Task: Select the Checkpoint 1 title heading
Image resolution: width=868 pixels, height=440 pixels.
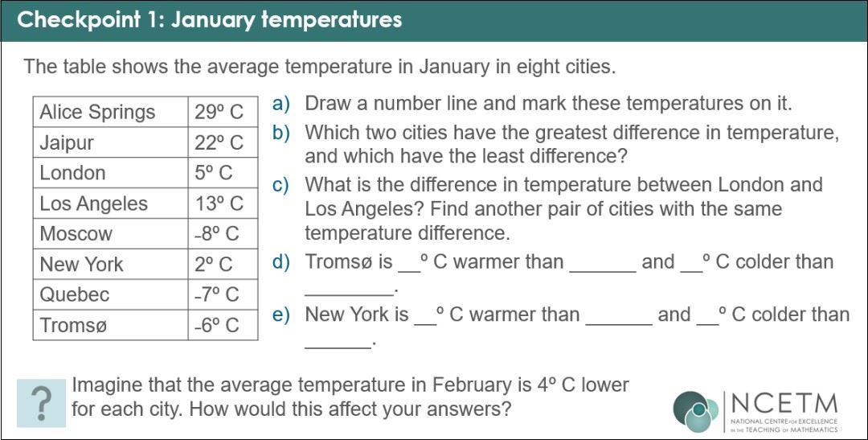Action: [209, 20]
